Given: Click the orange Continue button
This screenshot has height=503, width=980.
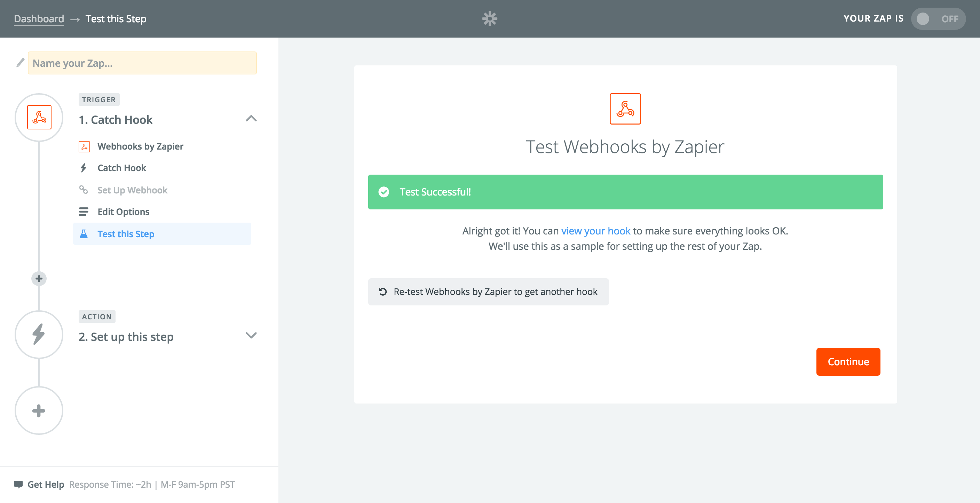Looking at the screenshot, I should pyautogui.click(x=848, y=361).
